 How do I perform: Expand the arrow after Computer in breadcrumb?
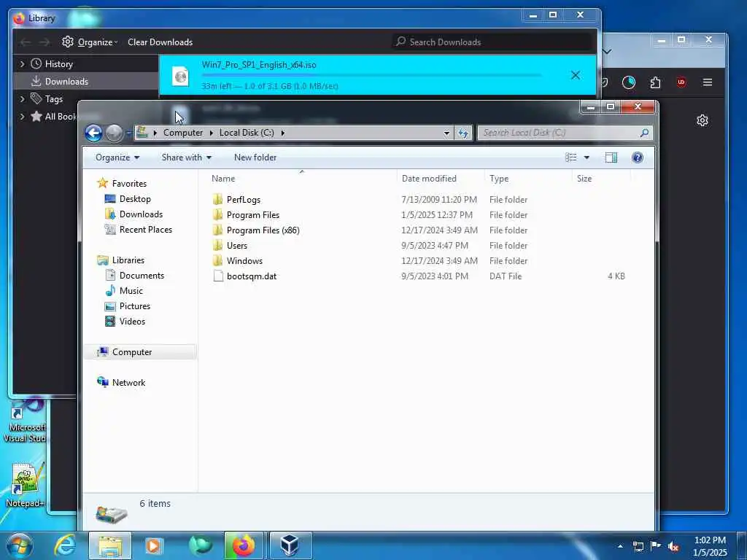point(212,133)
